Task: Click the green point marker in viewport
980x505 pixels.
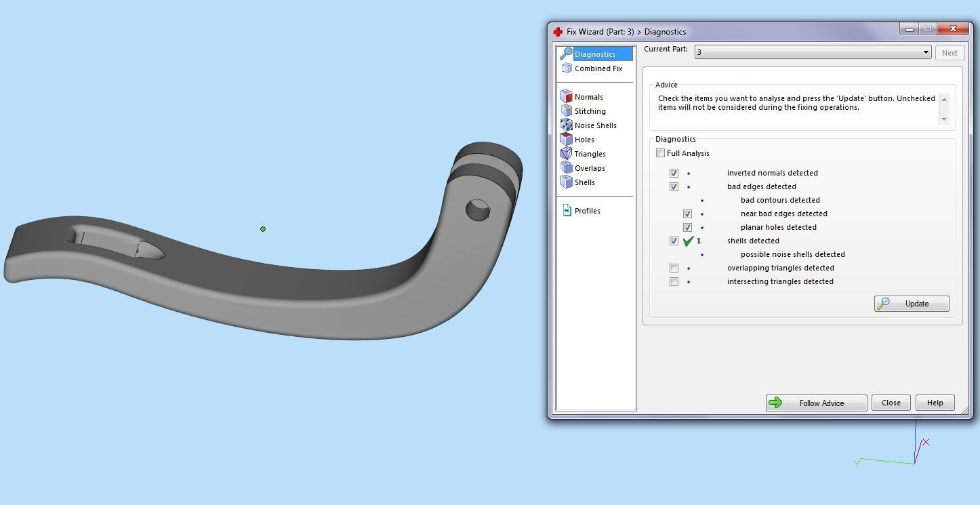Action: point(263,229)
